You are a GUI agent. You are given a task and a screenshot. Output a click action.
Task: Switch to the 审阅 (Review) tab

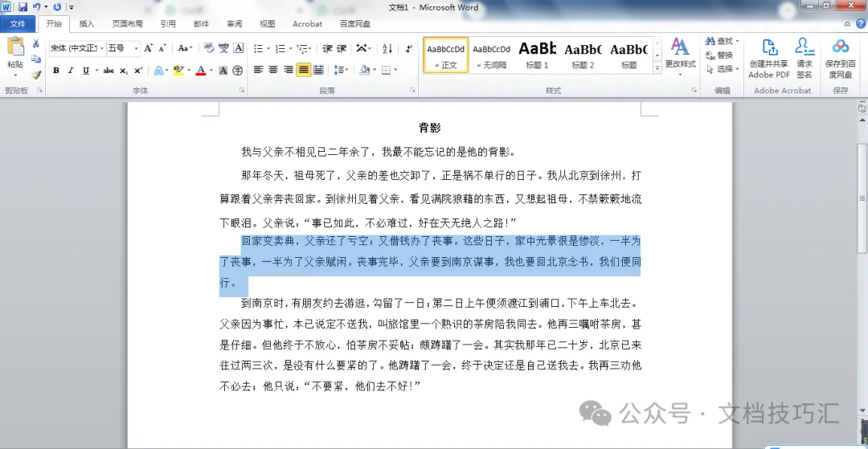[x=234, y=24]
